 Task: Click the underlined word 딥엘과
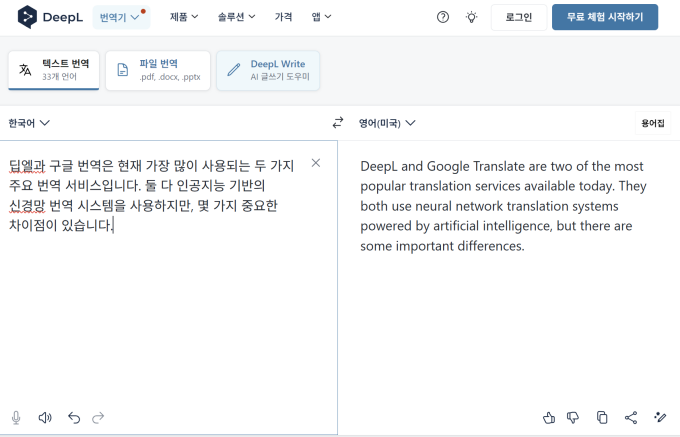click(x=27, y=166)
